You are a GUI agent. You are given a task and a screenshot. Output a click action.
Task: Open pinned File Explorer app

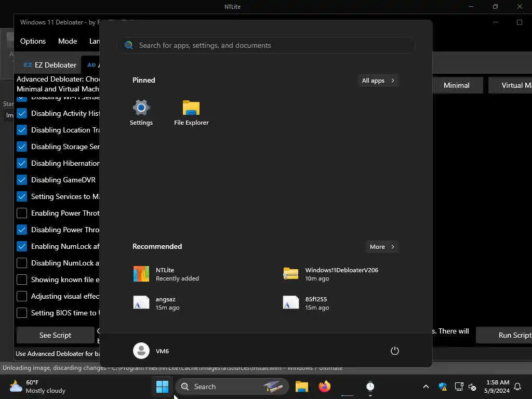click(x=191, y=113)
